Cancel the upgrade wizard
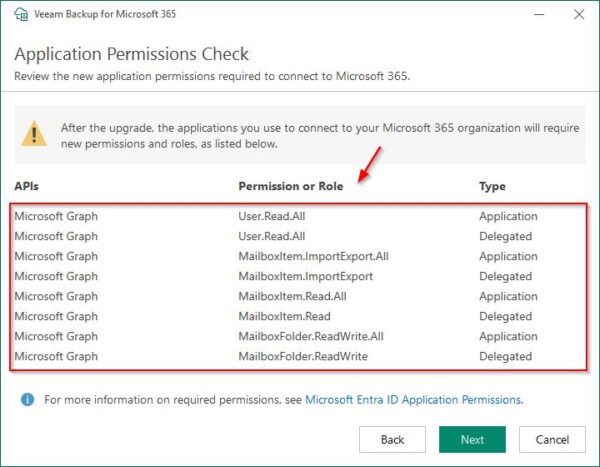Screen dimensions: 600x467 click(552, 439)
